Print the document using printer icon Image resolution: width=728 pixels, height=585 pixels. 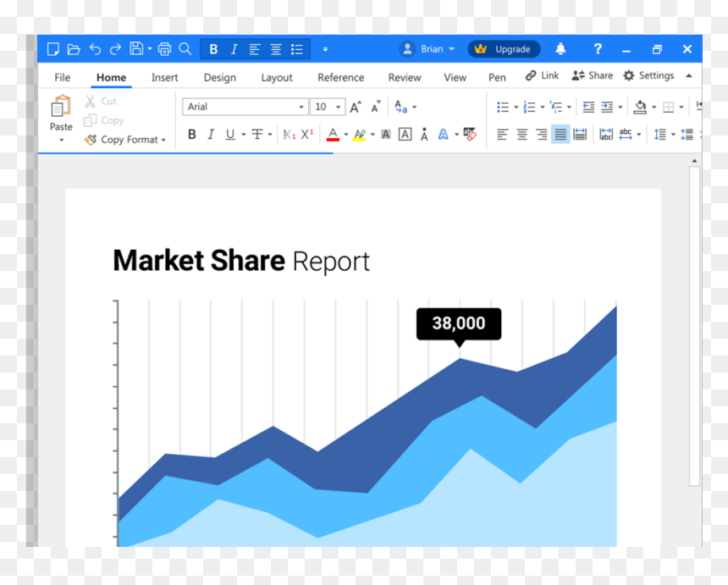pos(165,49)
